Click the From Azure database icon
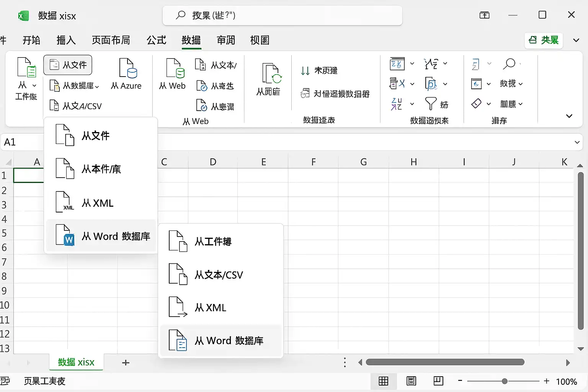This screenshot has width=588, height=392. tap(128, 68)
